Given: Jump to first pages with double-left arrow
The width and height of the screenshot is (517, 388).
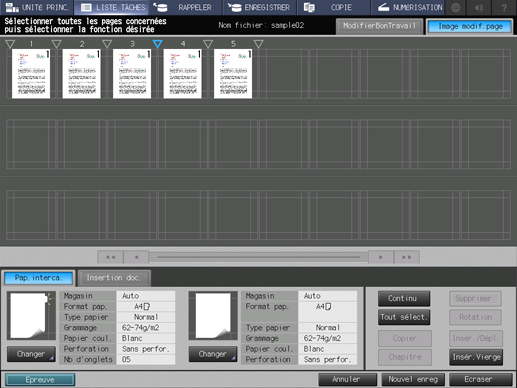Looking at the screenshot, I should (110, 257).
